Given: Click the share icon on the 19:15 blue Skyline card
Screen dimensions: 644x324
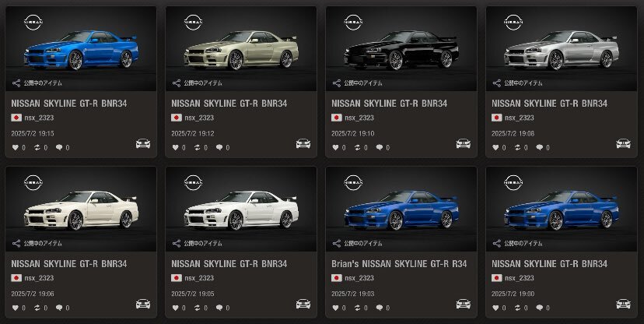Looking at the screenshot, I should tap(16, 83).
